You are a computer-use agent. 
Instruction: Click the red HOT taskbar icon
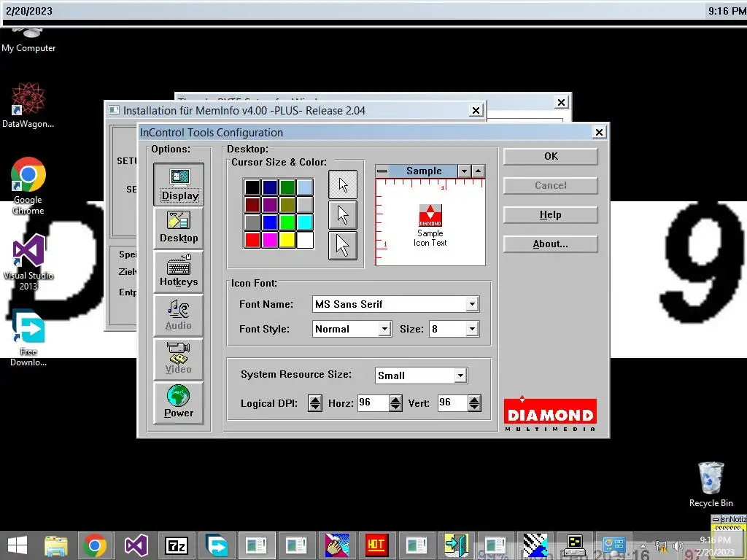pyautogui.click(x=376, y=545)
